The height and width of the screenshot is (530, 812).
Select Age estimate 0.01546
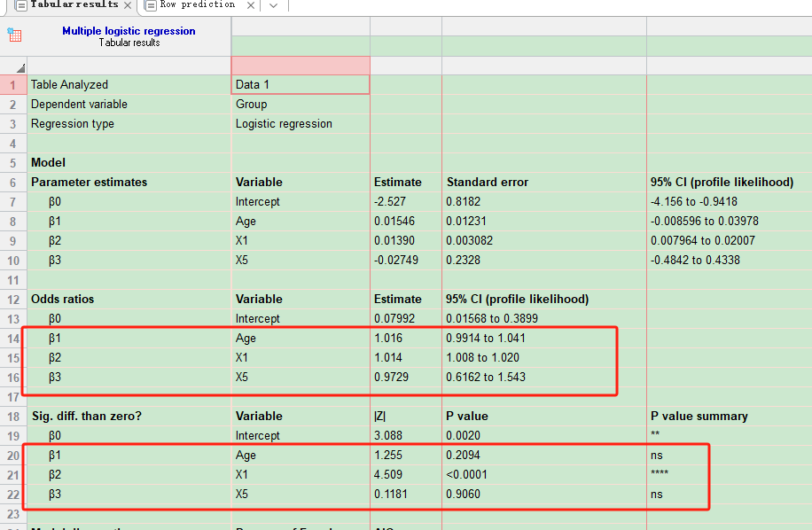click(x=406, y=222)
